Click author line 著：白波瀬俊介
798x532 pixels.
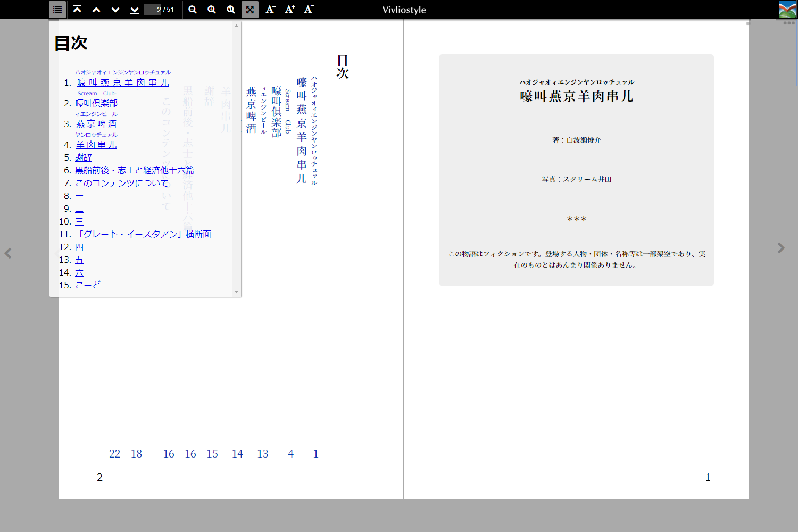[577, 140]
